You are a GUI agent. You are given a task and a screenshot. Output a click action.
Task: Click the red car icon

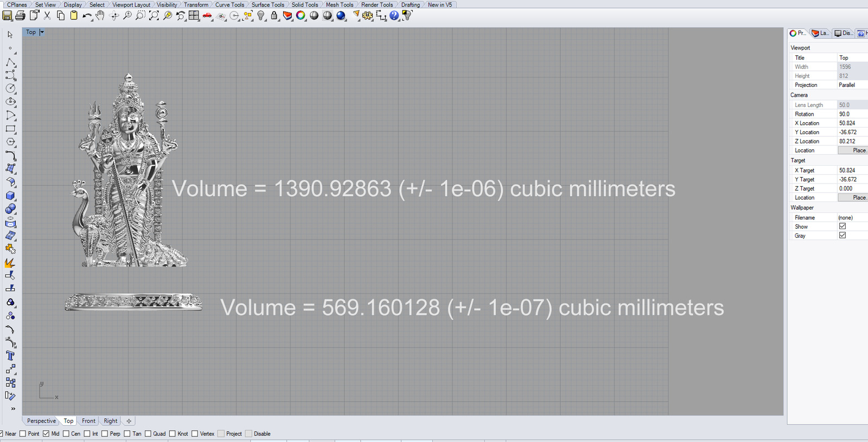pos(207,16)
